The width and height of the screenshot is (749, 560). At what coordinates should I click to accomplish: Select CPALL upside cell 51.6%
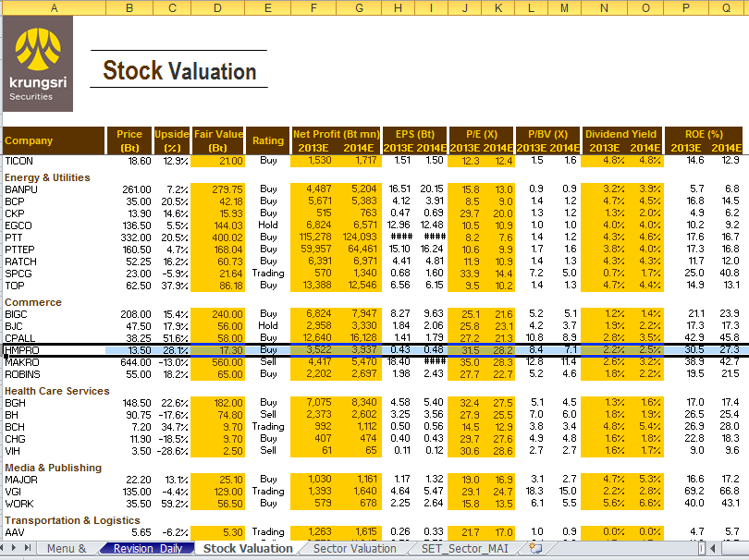coord(172,338)
